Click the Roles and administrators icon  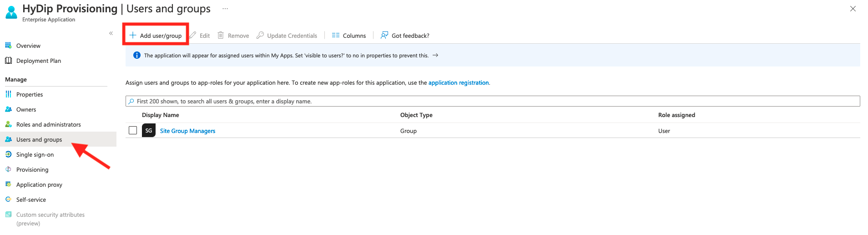pyautogui.click(x=8, y=124)
